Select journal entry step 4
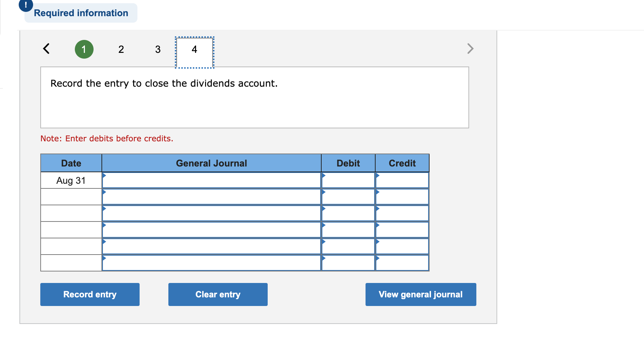Screen dimensions: 644x361 point(195,52)
